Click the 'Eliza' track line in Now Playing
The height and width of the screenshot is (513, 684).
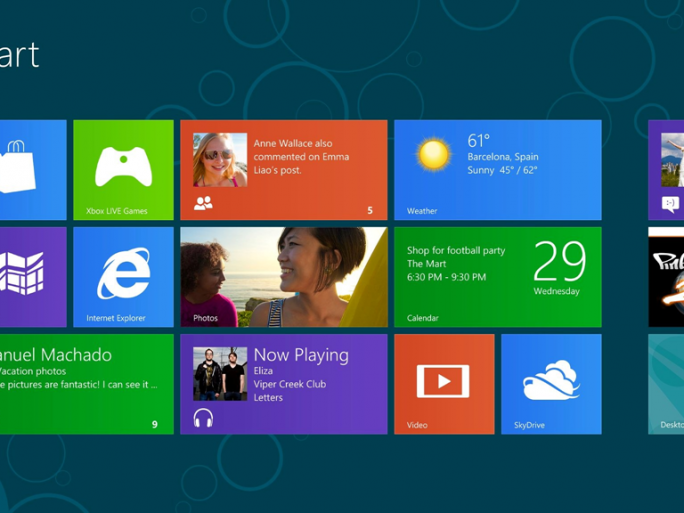point(263,371)
